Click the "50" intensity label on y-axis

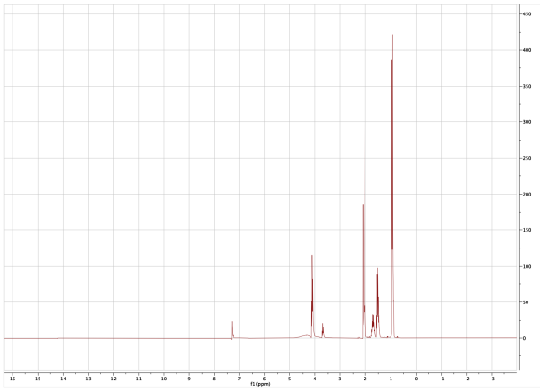526,302
